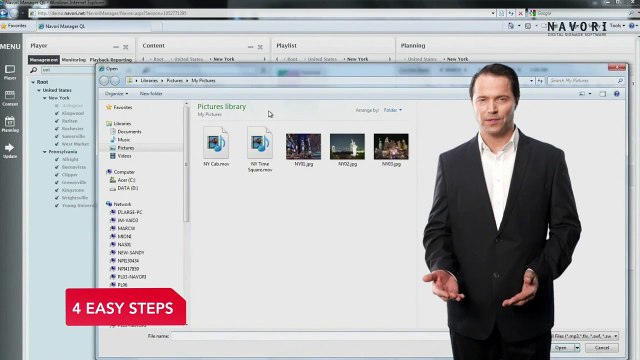Image resolution: width=640 pixels, height=360 pixels.
Task: Click the Open button's dropdown arrow
Action: (x=577, y=348)
